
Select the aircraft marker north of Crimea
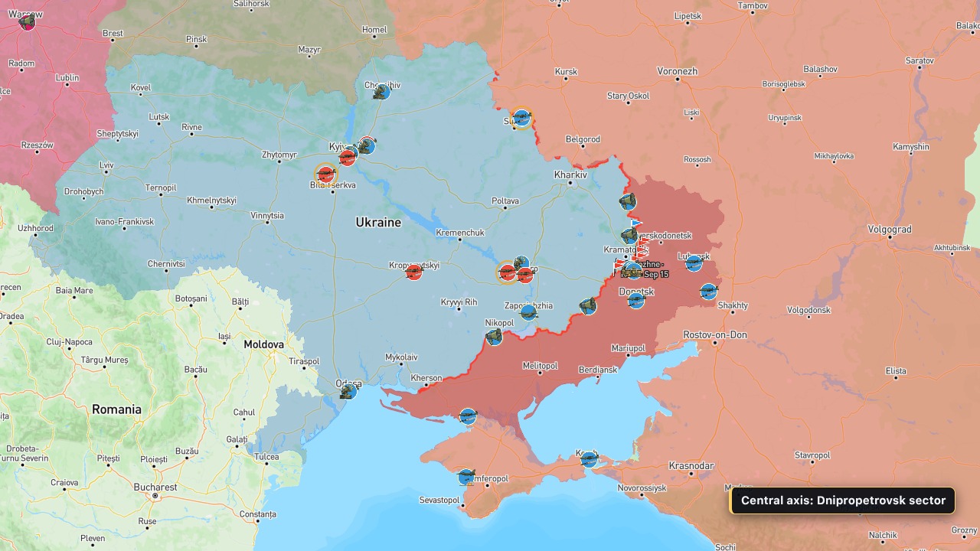[x=468, y=416]
